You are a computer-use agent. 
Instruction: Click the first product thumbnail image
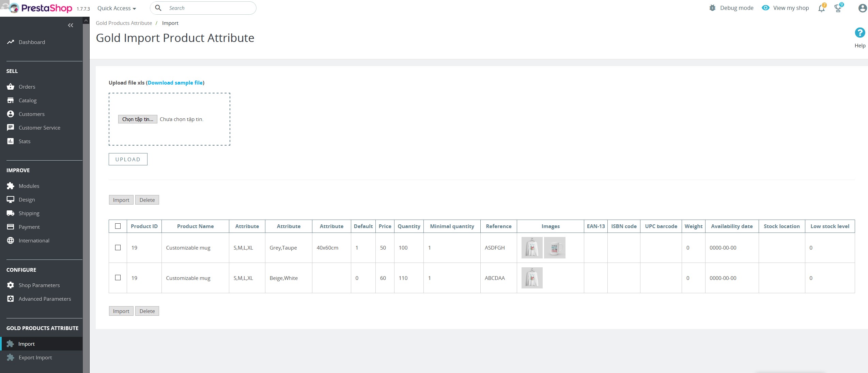click(x=531, y=248)
